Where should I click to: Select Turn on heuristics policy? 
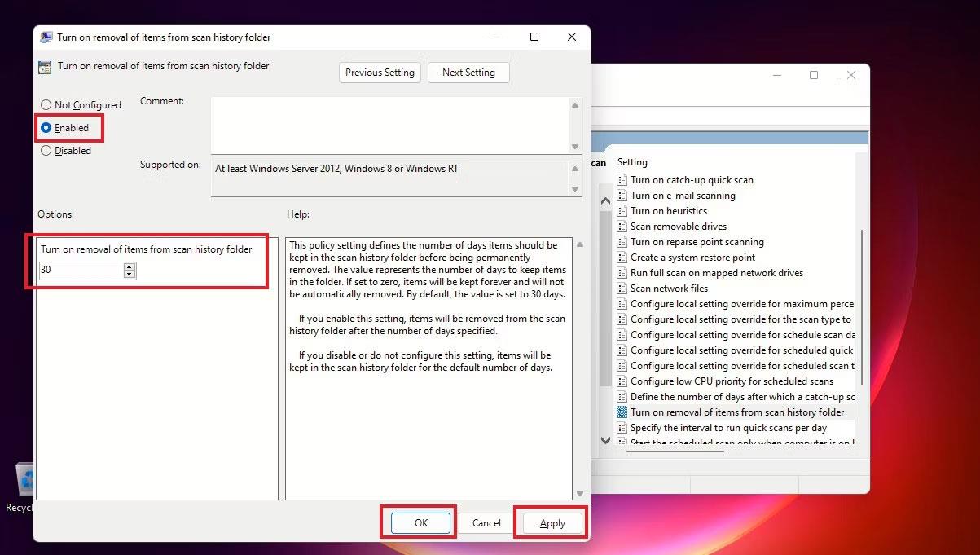click(x=669, y=211)
